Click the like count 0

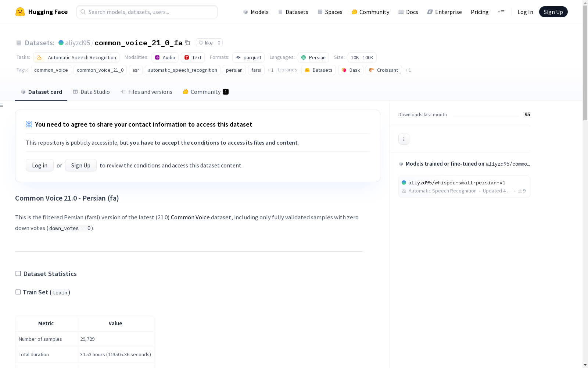coord(219,43)
